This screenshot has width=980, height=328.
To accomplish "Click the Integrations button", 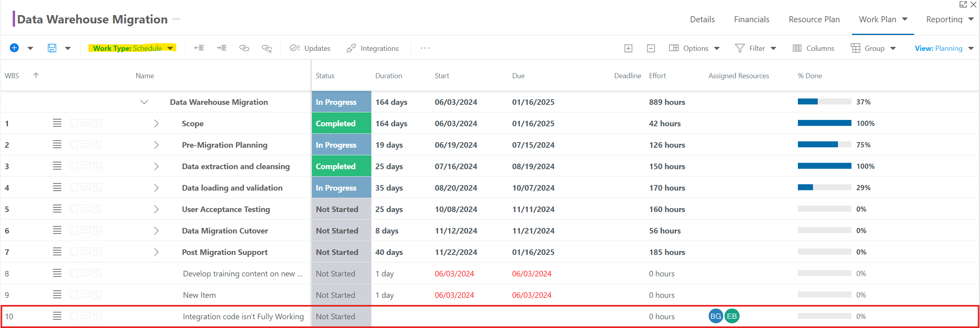I will 373,48.
